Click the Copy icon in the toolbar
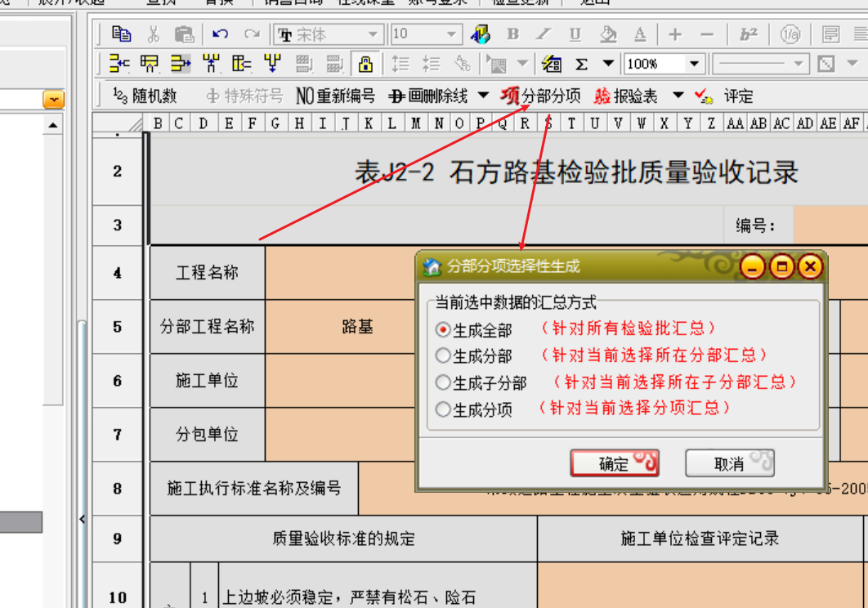868x608 pixels. pyautogui.click(x=121, y=34)
